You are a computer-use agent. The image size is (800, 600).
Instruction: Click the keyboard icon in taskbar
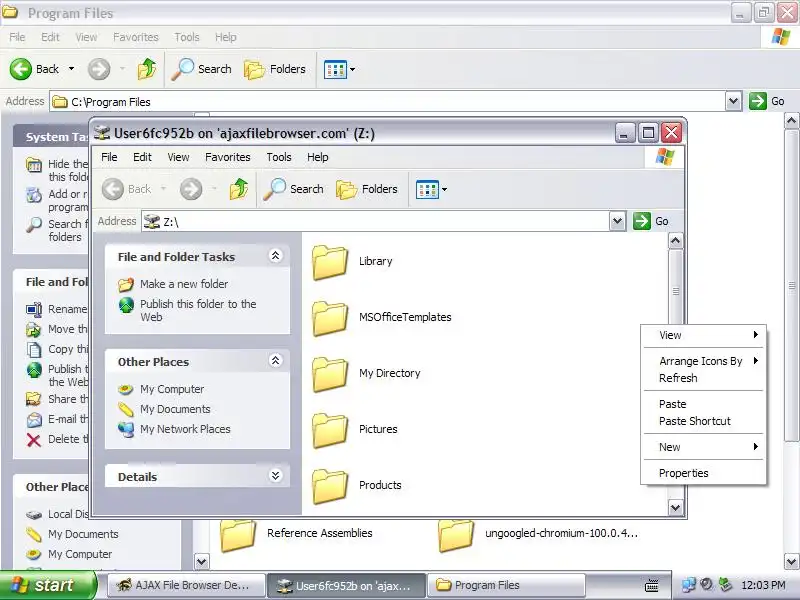(652, 586)
